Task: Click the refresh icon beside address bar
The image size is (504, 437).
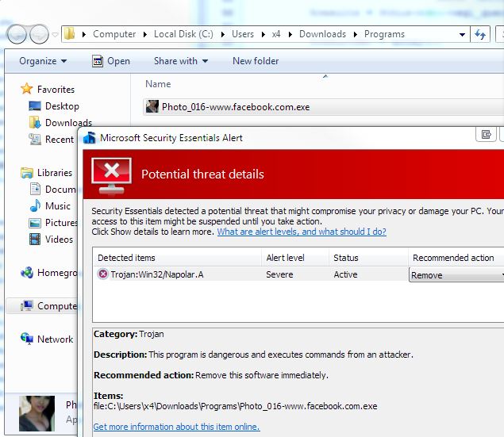Action: [479, 35]
